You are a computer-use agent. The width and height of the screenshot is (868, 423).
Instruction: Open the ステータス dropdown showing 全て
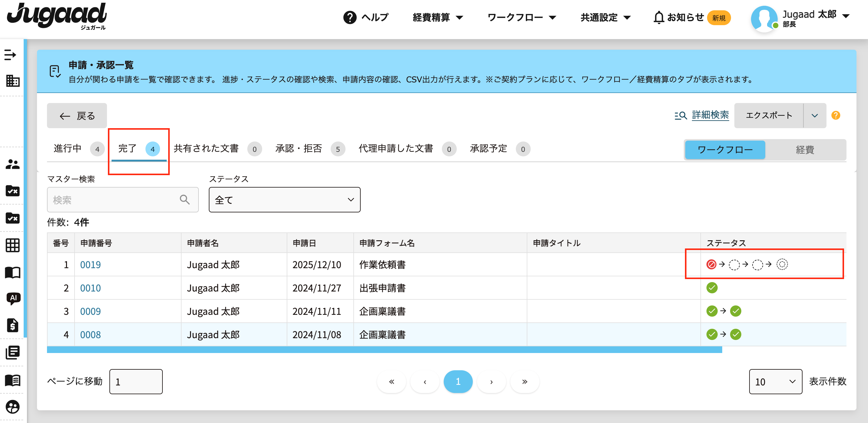pos(284,200)
